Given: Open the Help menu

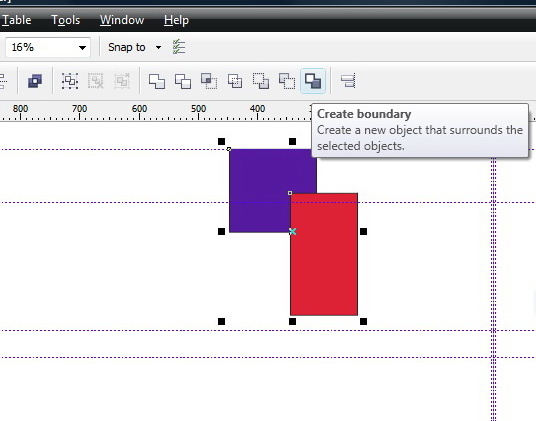Looking at the screenshot, I should [x=176, y=20].
